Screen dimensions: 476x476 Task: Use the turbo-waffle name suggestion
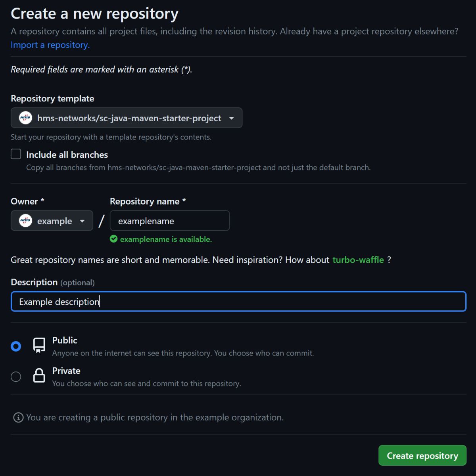[358, 260]
